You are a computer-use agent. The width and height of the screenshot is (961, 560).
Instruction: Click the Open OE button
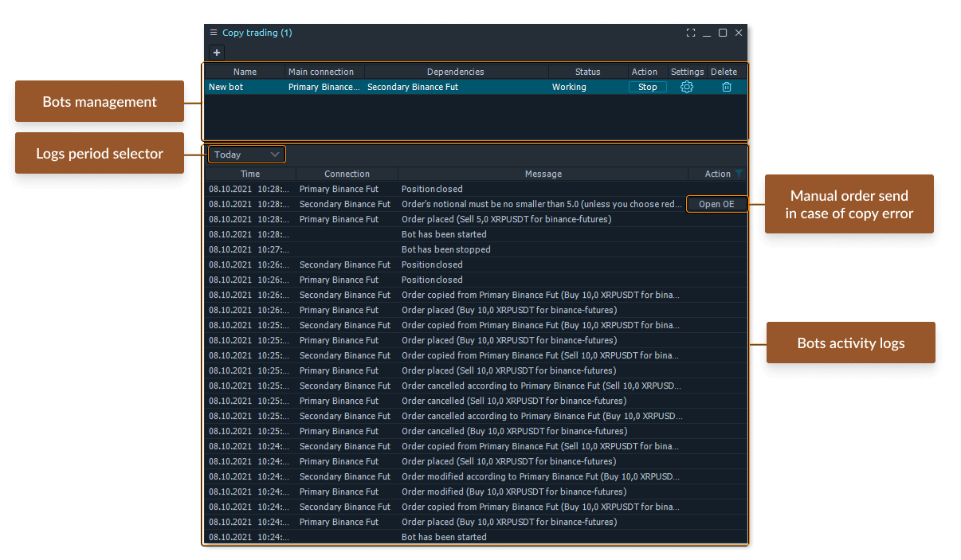pos(716,204)
